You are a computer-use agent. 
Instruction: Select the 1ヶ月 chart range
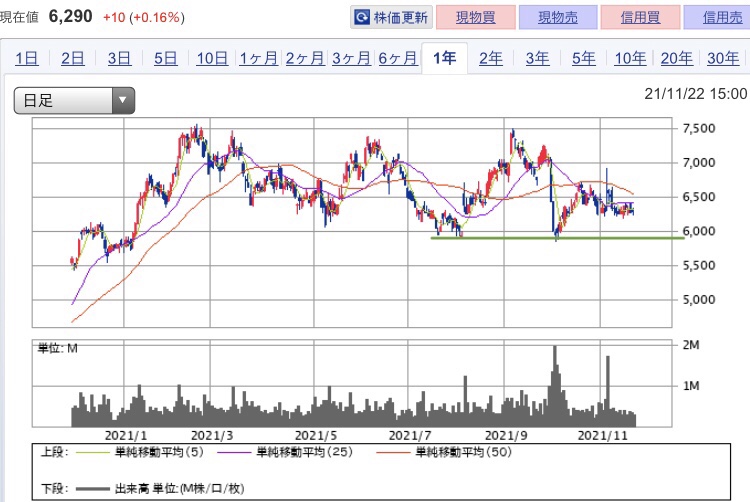click(x=258, y=58)
